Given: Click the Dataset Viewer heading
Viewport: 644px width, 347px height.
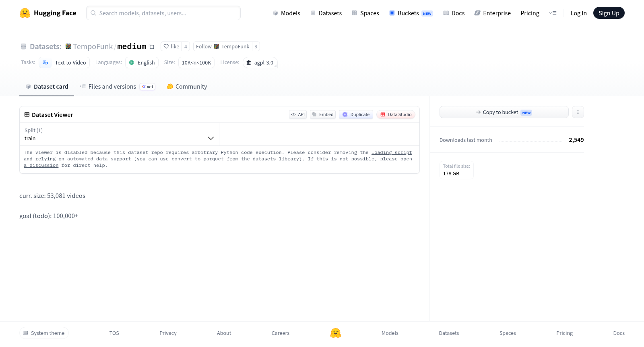Looking at the screenshot, I should 52,115.
